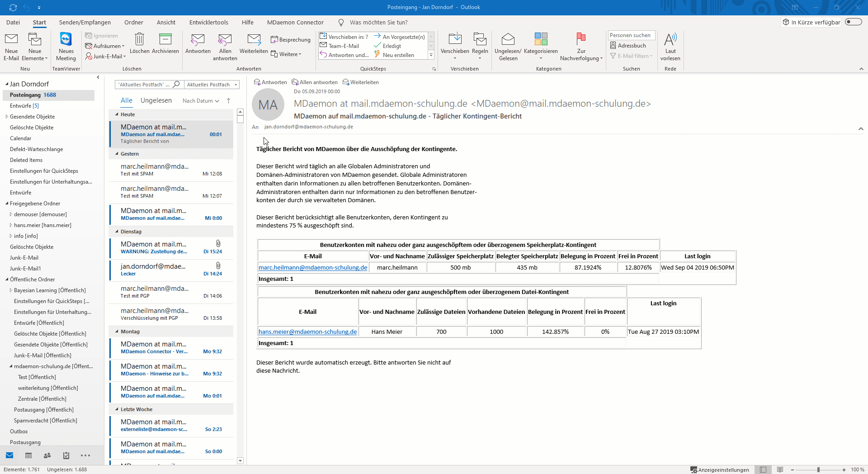Toggle sort order arrow in message list
This screenshot has width=868, height=474.
click(x=228, y=101)
